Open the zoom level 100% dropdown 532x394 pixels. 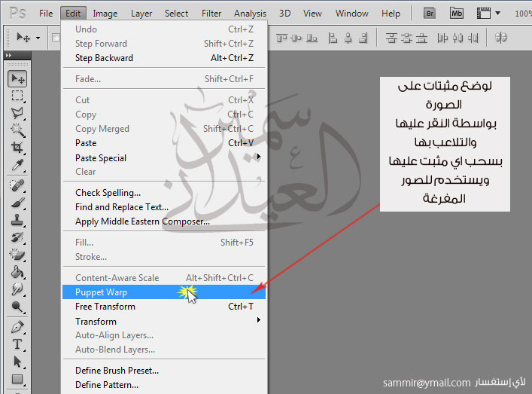point(523,14)
